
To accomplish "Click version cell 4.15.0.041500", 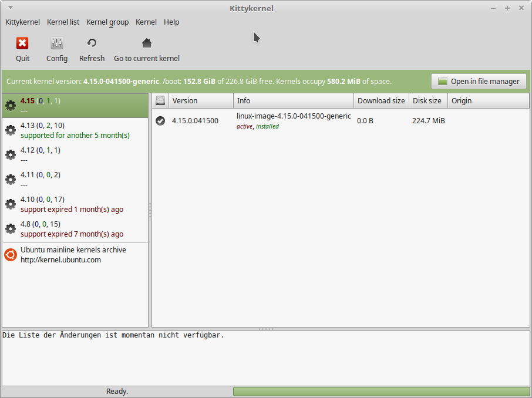I will [x=195, y=121].
